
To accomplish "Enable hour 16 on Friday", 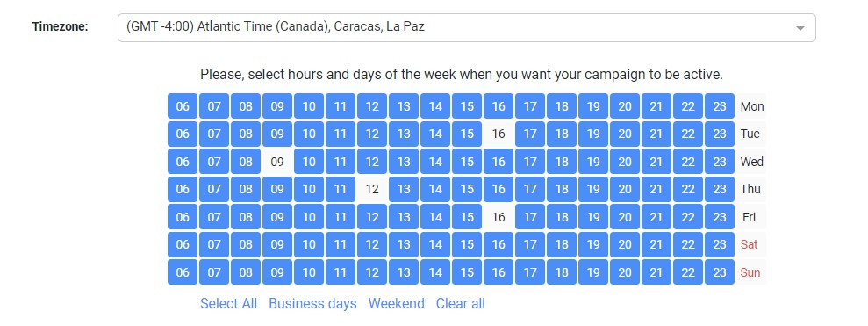I will pos(499,217).
